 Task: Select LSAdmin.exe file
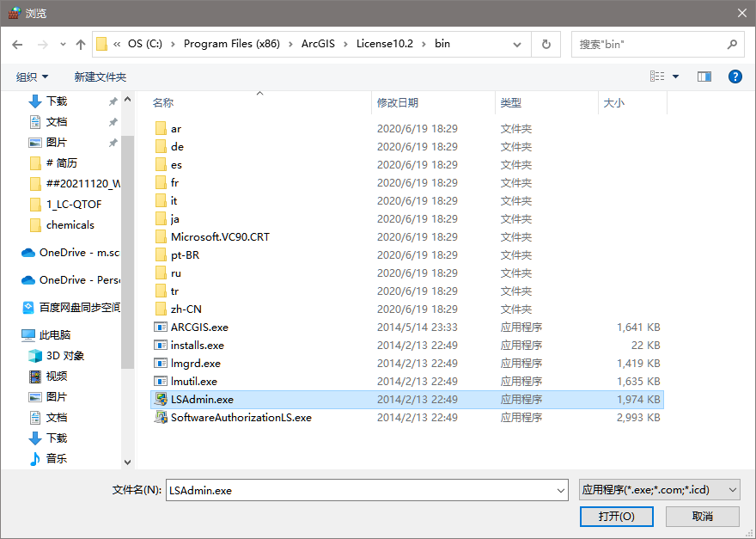tap(407, 400)
